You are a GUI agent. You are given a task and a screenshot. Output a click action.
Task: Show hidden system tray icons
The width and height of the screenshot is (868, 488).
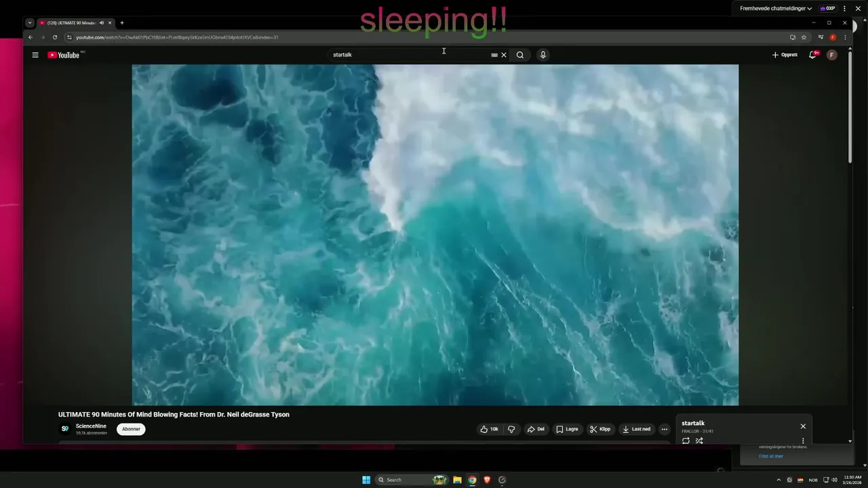(x=778, y=480)
